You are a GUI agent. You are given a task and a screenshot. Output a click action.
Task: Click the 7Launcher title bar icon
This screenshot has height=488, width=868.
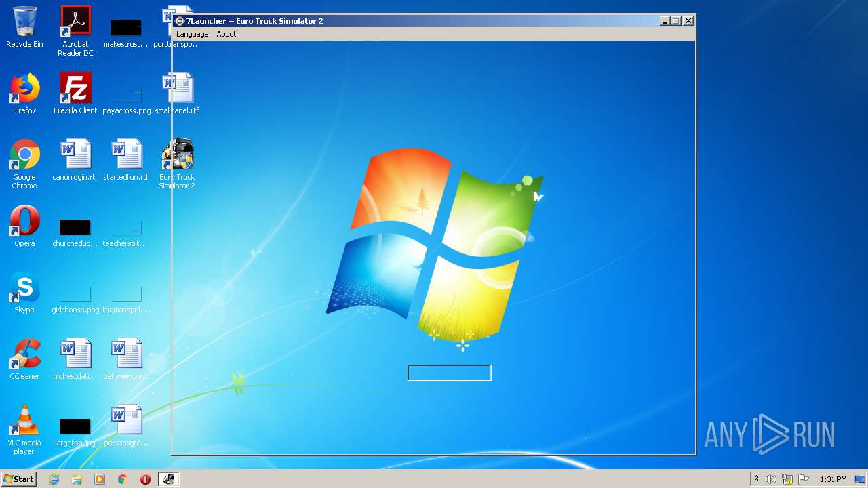pos(180,21)
